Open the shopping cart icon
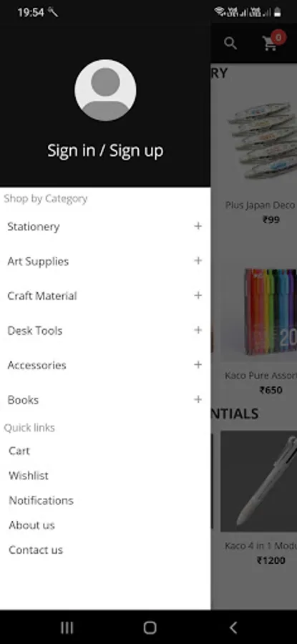 (271, 43)
